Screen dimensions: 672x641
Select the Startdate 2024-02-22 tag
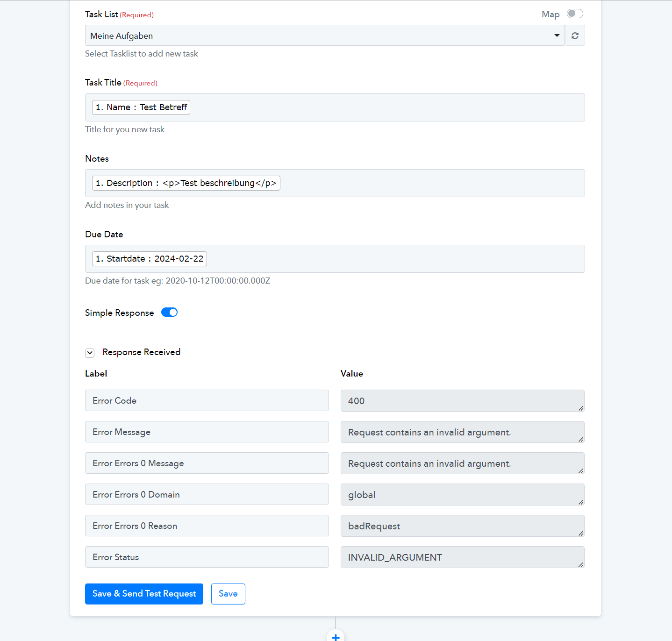150,259
